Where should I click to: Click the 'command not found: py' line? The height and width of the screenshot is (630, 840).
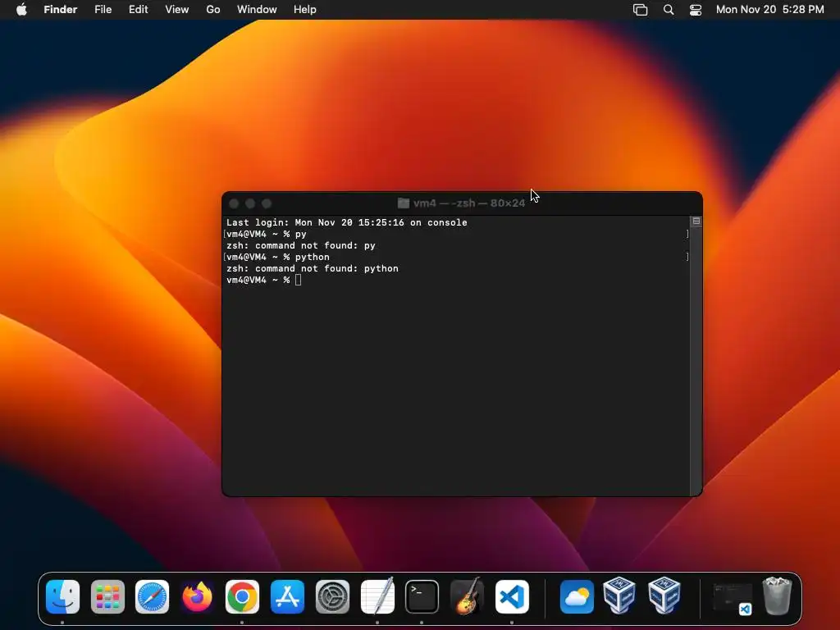click(x=301, y=245)
